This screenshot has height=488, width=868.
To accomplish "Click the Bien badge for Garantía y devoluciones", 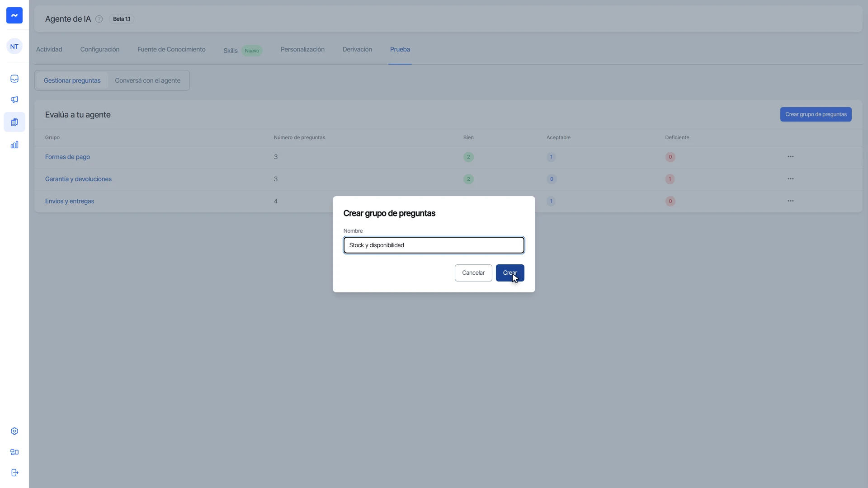I will [x=468, y=179].
